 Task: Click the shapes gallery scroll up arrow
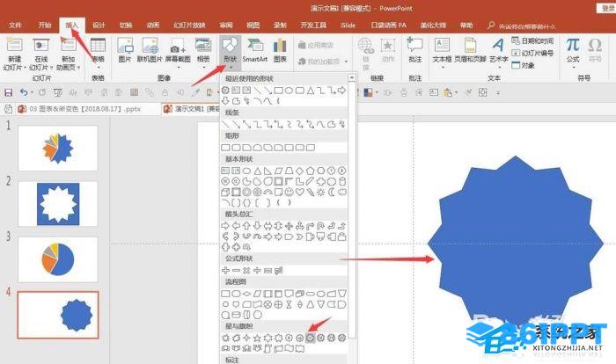coord(352,77)
